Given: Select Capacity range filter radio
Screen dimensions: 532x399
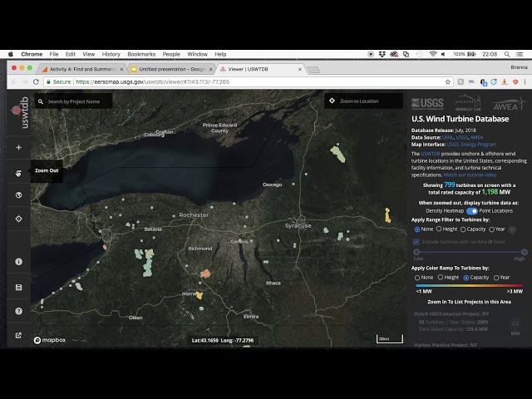Looking at the screenshot, I should point(463,229).
